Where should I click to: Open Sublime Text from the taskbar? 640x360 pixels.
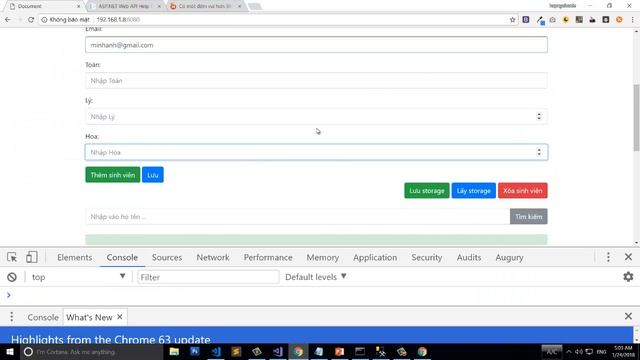pyautogui.click(x=236, y=351)
